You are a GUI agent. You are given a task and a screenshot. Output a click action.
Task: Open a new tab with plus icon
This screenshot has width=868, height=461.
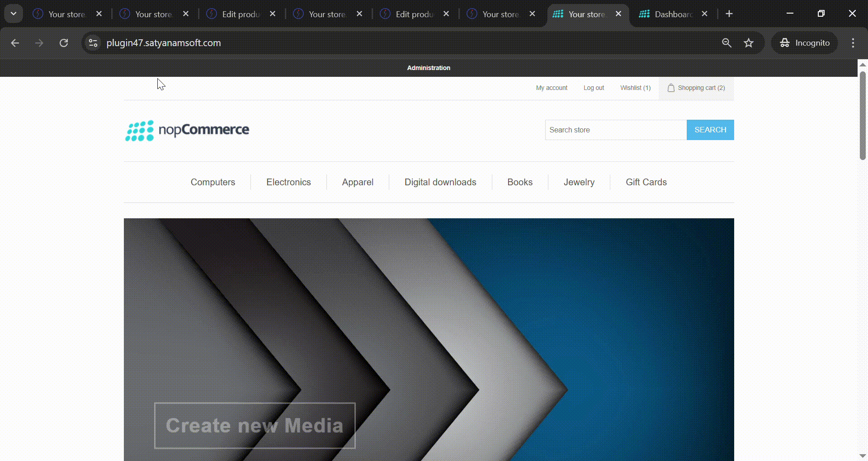729,14
